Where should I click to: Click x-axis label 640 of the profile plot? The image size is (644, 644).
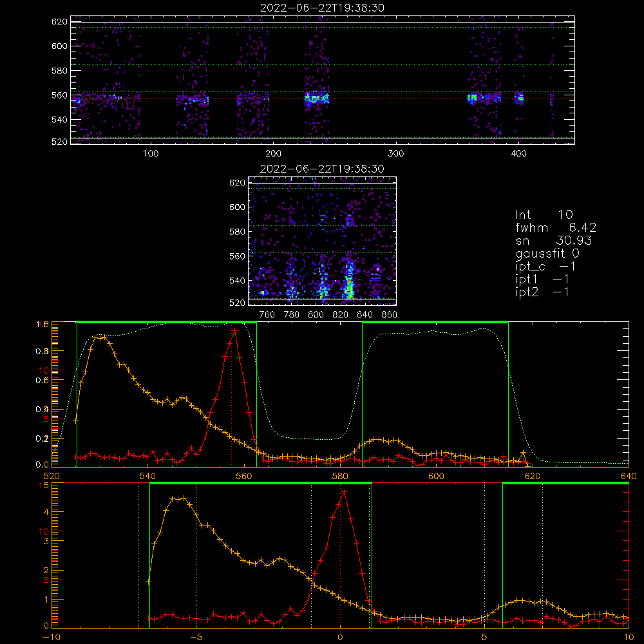pyautogui.click(x=629, y=476)
